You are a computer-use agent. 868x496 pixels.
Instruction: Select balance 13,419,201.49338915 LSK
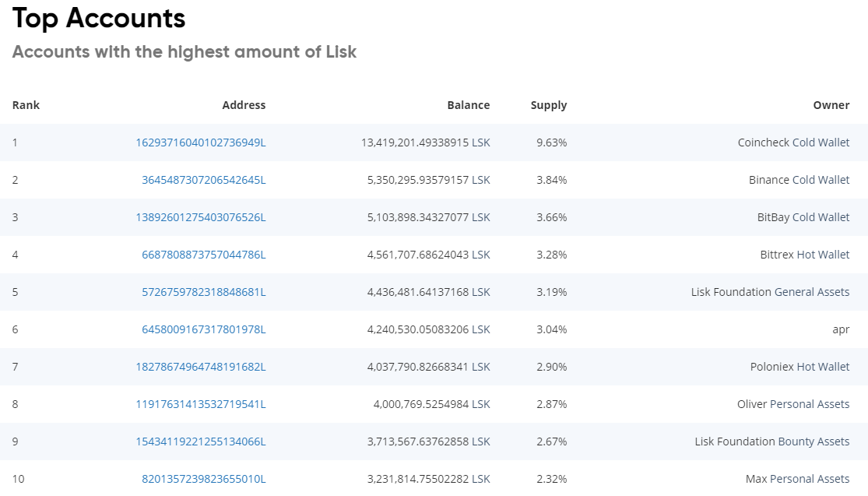(425, 142)
